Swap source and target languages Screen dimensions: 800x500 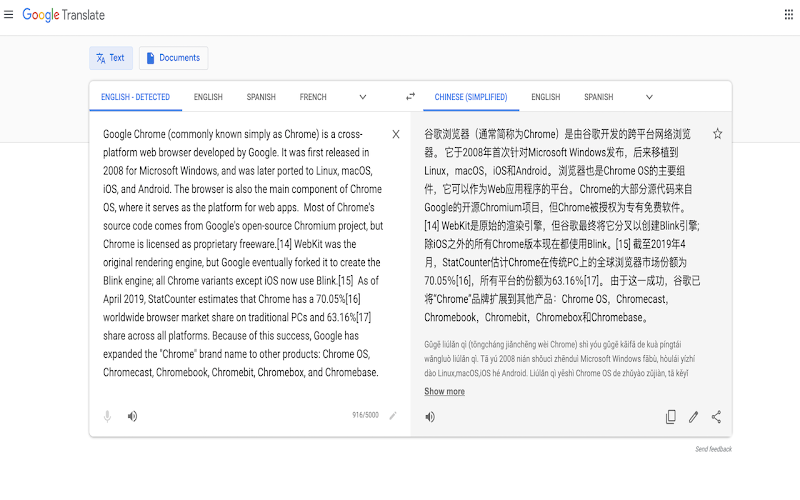[x=410, y=96]
